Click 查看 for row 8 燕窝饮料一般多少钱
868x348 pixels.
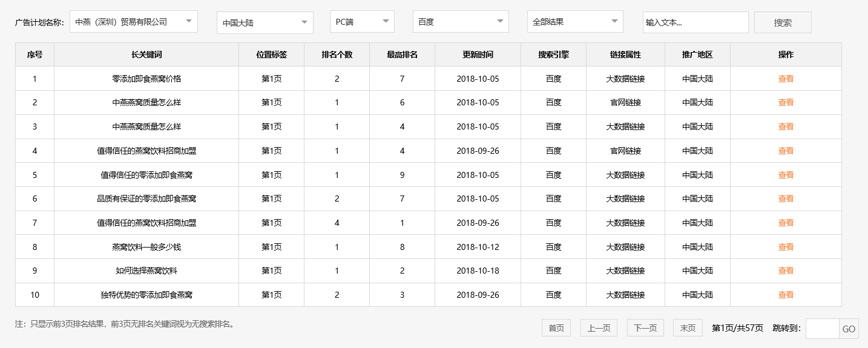786,247
